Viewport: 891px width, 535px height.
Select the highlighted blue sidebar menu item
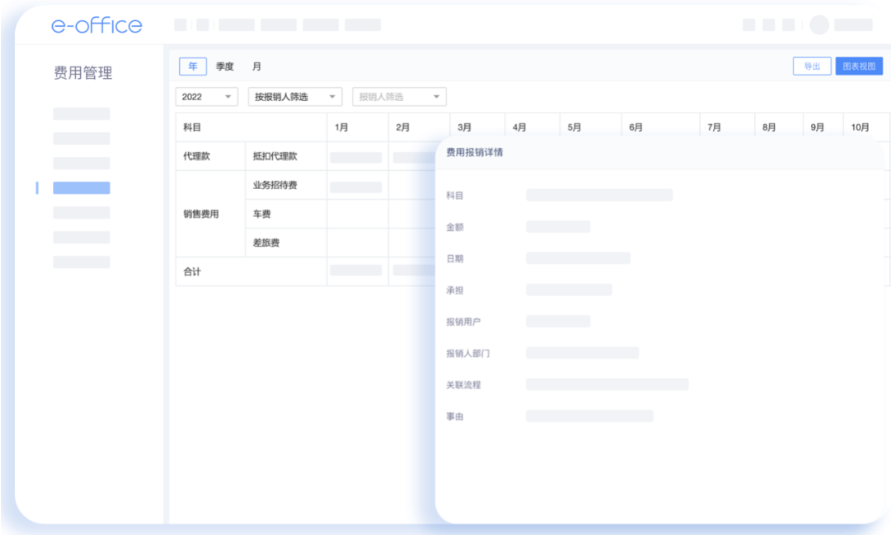[x=81, y=188]
